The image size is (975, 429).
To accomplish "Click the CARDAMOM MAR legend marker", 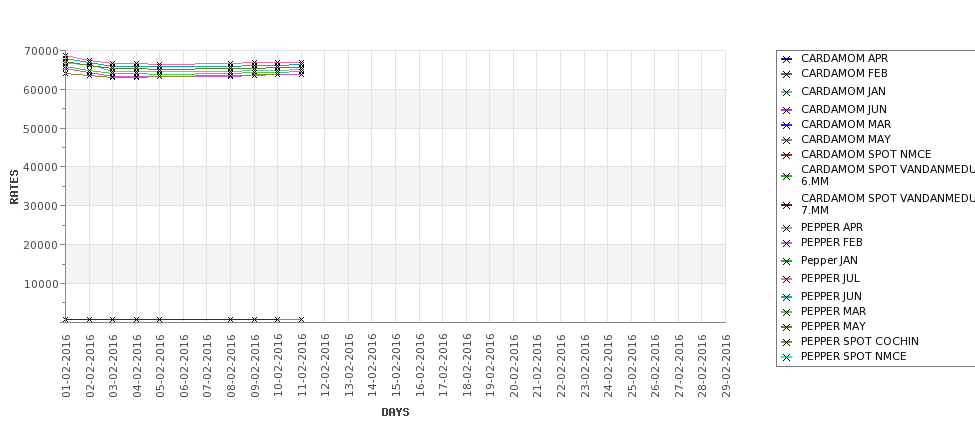I will [x=786, y=125].
